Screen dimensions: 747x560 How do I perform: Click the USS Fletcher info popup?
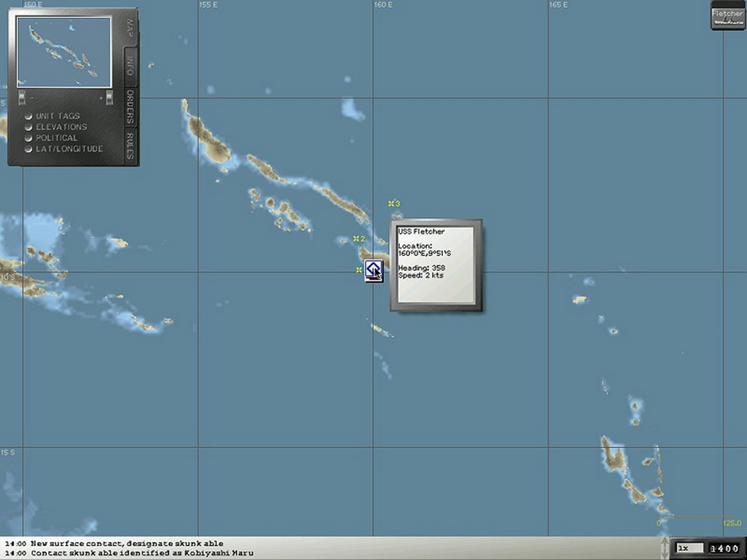436,265
